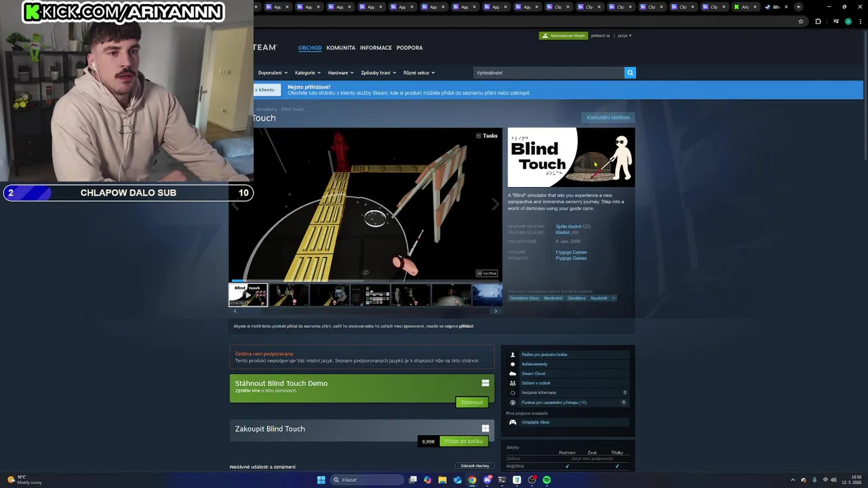Image resolution: width=868 pixels, height=488 pixels.
Task: Click the media thumbnail strip scrollbar
Action: coord(366,311)
